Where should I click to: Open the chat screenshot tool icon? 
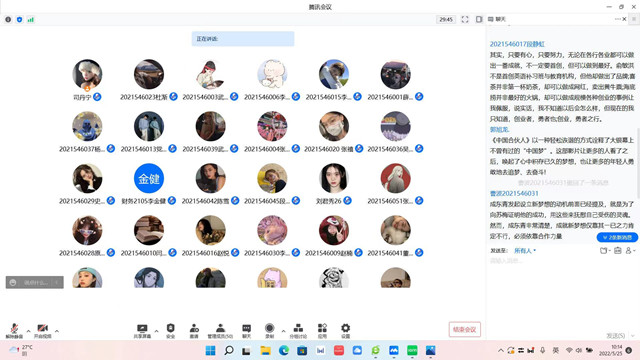click(x=618, y=250)
